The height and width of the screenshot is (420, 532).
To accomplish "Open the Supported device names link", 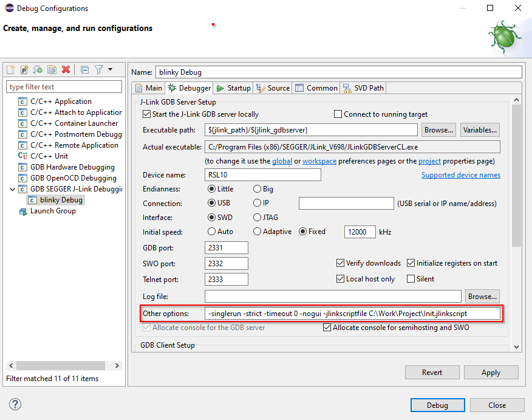I will (x=460, y=175).
